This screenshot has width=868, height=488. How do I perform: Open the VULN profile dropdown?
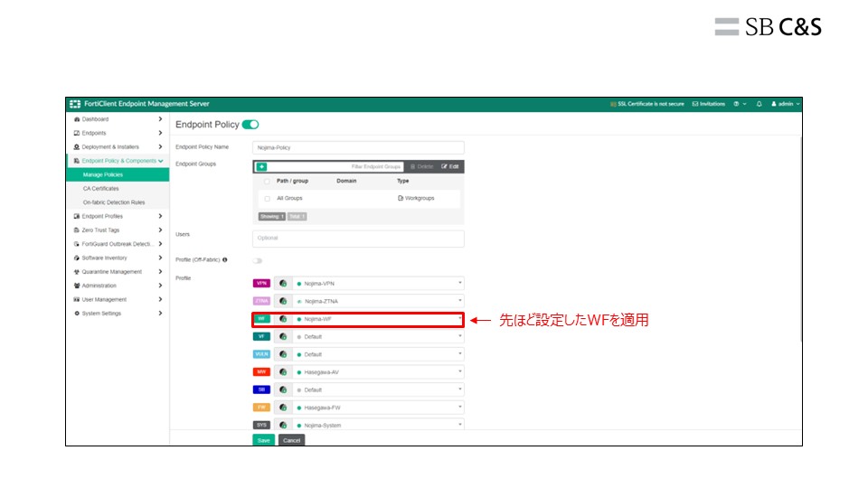(x=379, y=354)
